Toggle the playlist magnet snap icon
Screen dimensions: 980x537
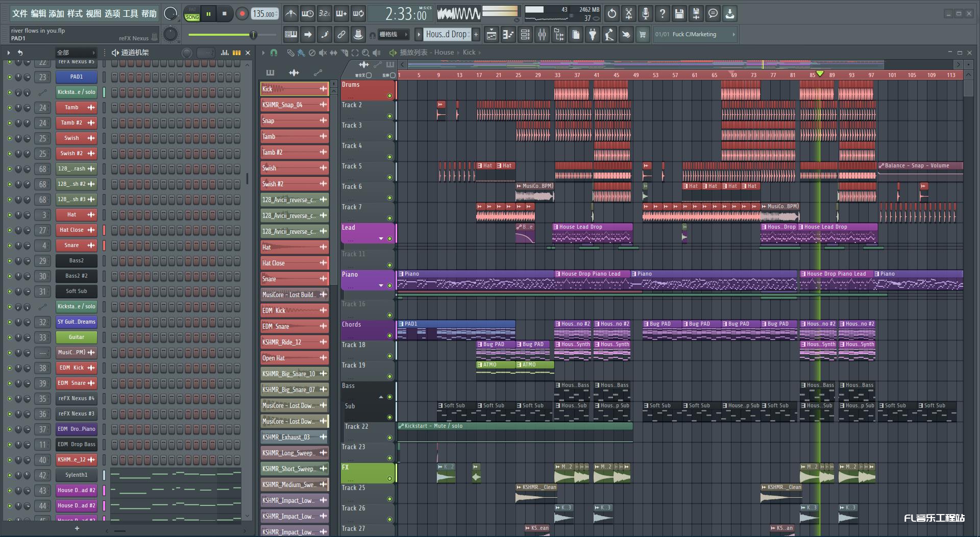tap(274, 53)
